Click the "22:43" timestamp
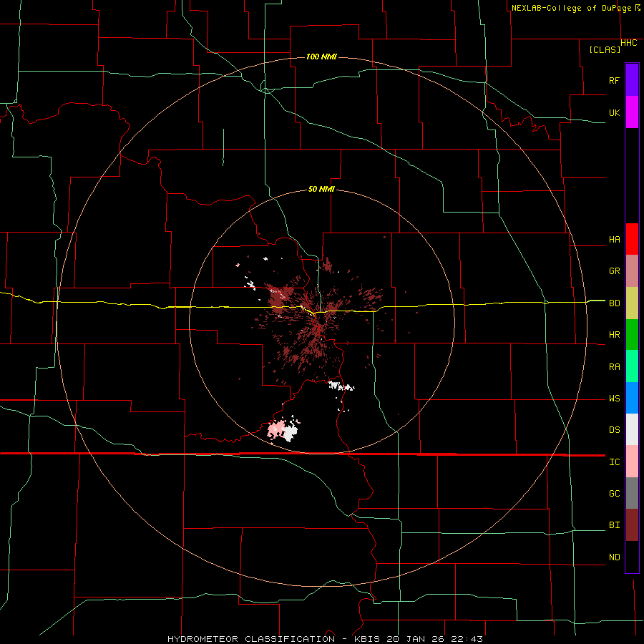The width and height of the screenshot is (644, 644). (468, 639)
